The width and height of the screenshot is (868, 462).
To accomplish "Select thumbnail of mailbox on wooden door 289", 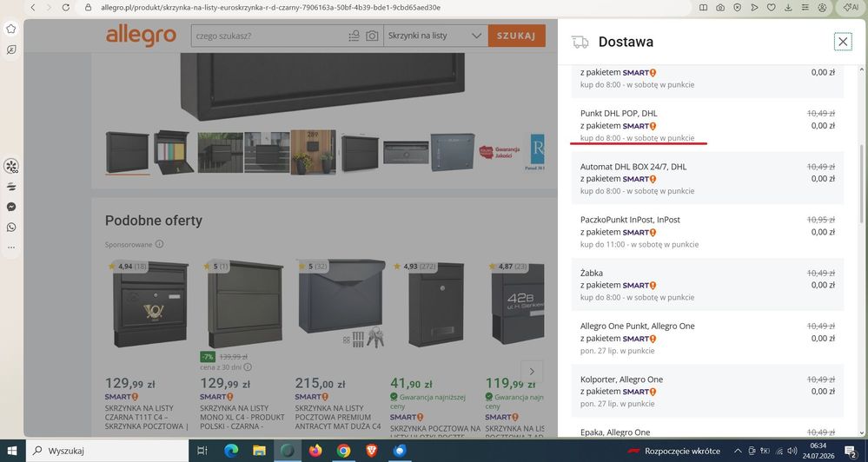I will point(314,152).
